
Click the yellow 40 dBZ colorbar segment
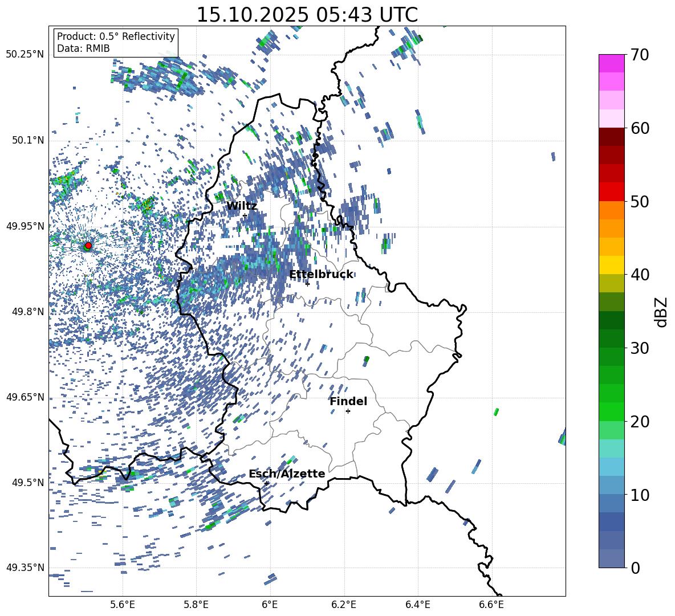click(611, 265)
